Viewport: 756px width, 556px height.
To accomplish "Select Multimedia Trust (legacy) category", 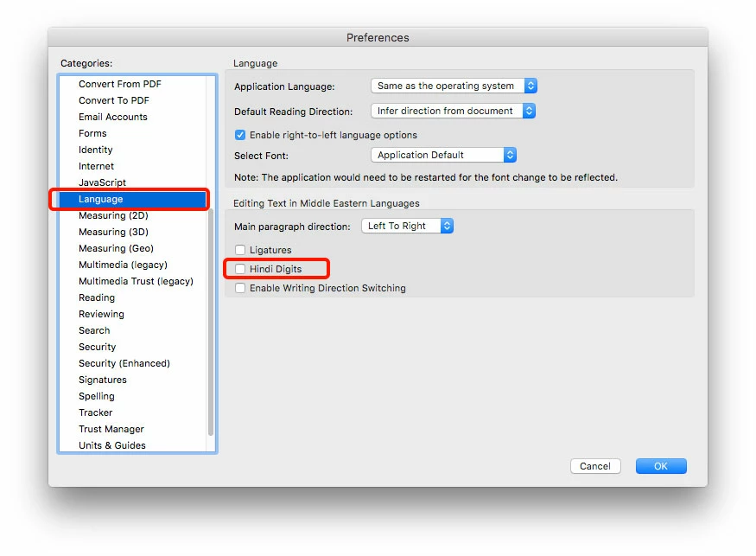I will (132, 281).
